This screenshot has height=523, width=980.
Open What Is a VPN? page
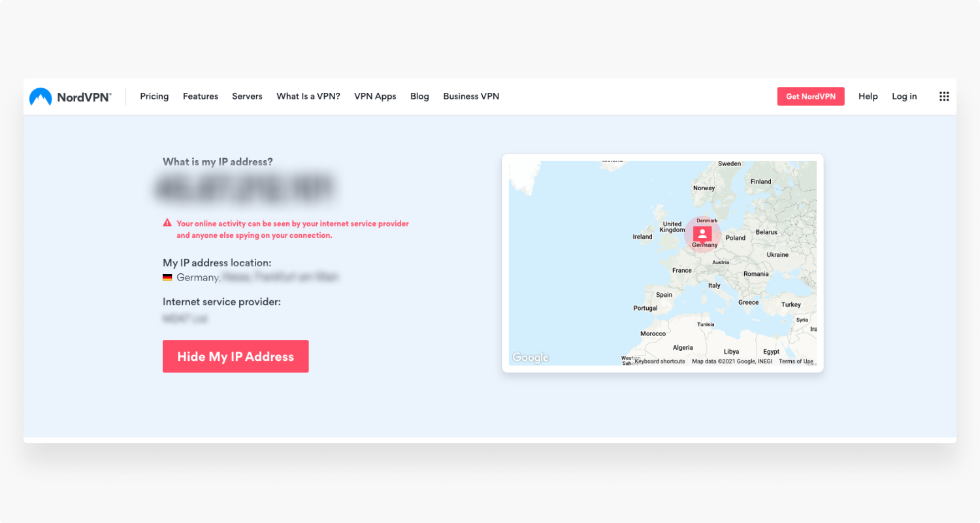[308, 96]
